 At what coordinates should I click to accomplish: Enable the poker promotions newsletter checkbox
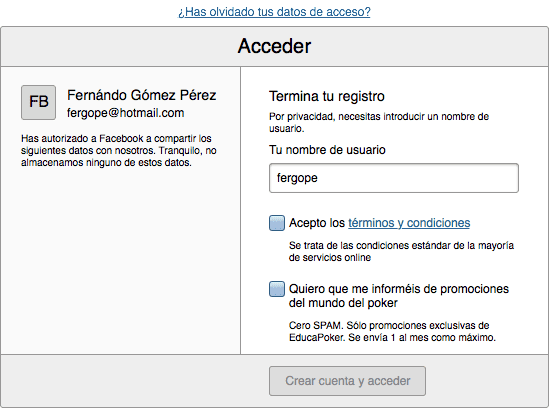[277, 289]
